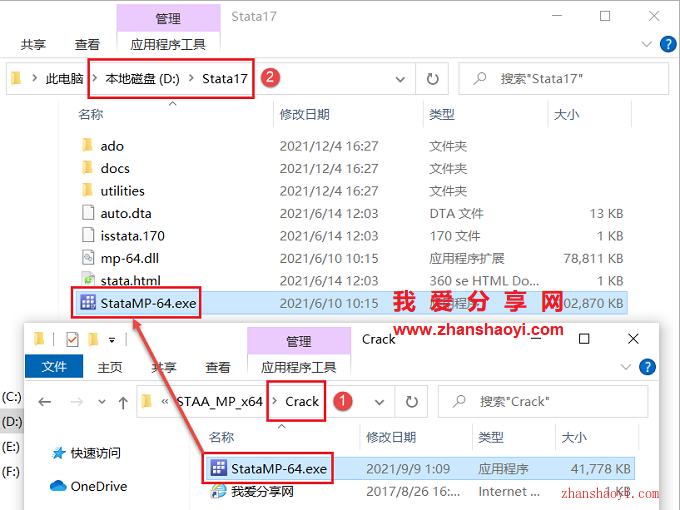The height and width of the screenshot is (510, 680).
Task: Open 主页 tab in Crack window
Action: click(110, 367)
